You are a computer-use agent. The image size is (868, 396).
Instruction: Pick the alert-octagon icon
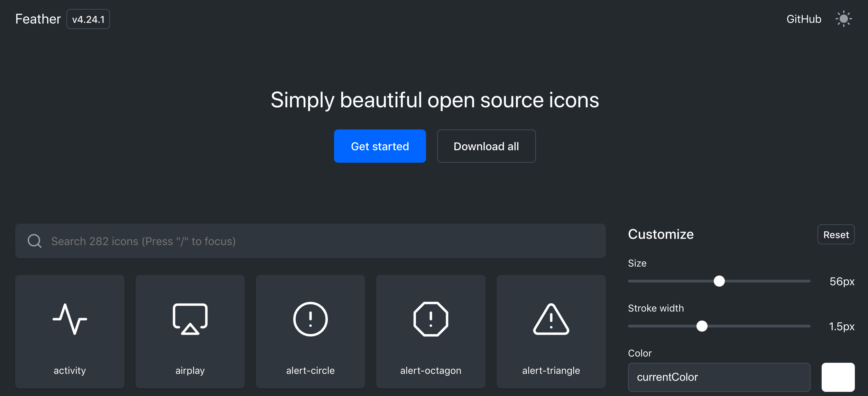click(x=431, y=319)
